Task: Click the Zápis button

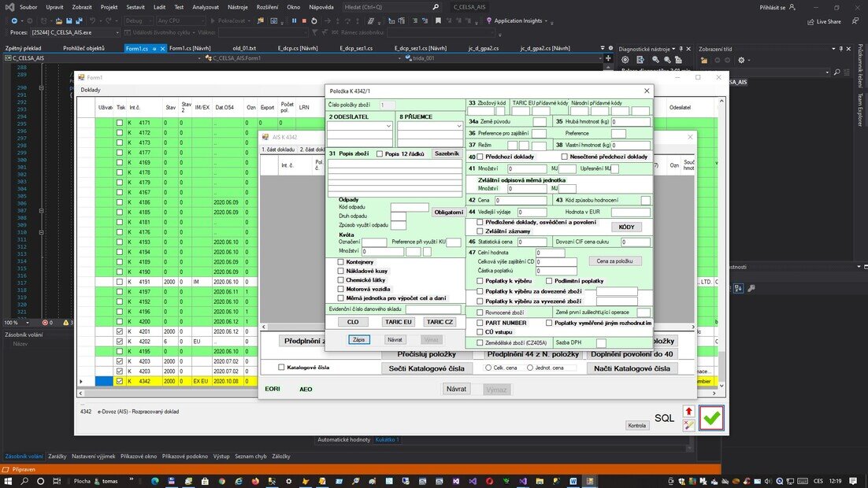Action: 358,339
